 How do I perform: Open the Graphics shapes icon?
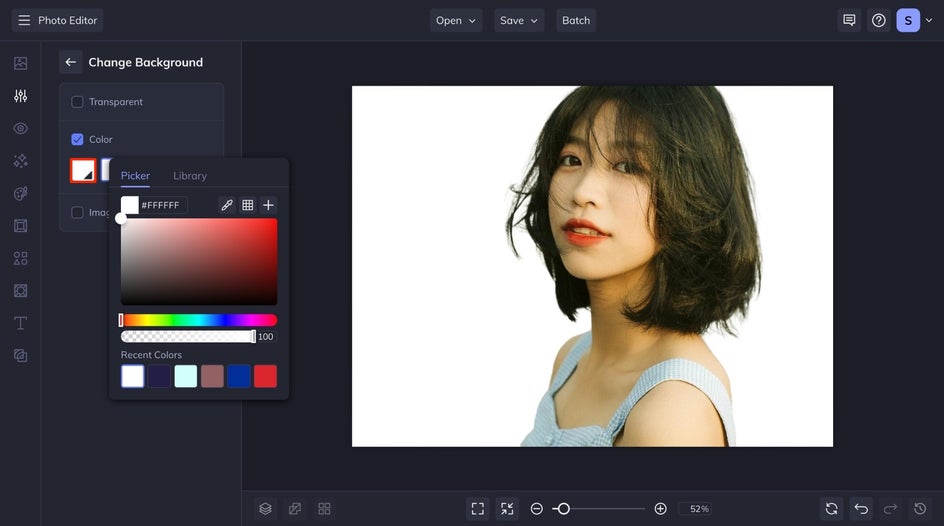pos(20,258)
